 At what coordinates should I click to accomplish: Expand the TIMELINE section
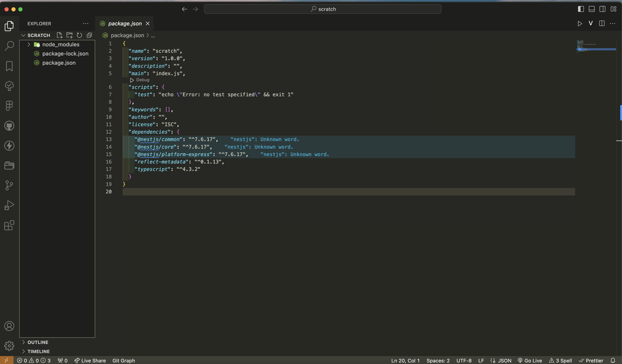pyautogui.click(x=39, y=351)
